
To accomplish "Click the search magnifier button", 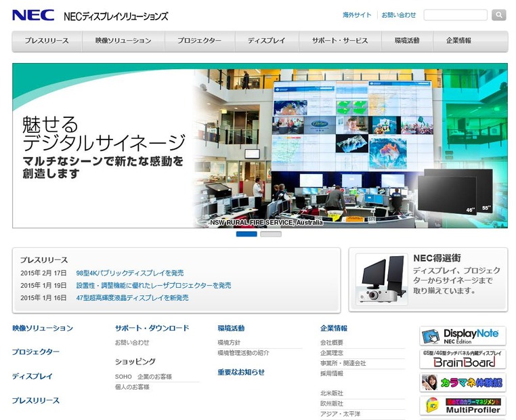I will coord(498,15).
